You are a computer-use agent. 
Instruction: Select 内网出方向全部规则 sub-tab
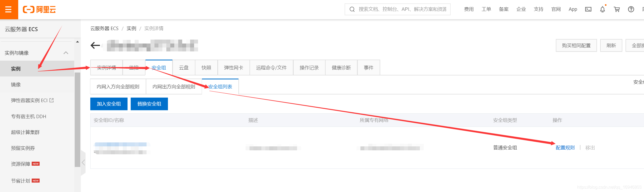tap(174, 87)
